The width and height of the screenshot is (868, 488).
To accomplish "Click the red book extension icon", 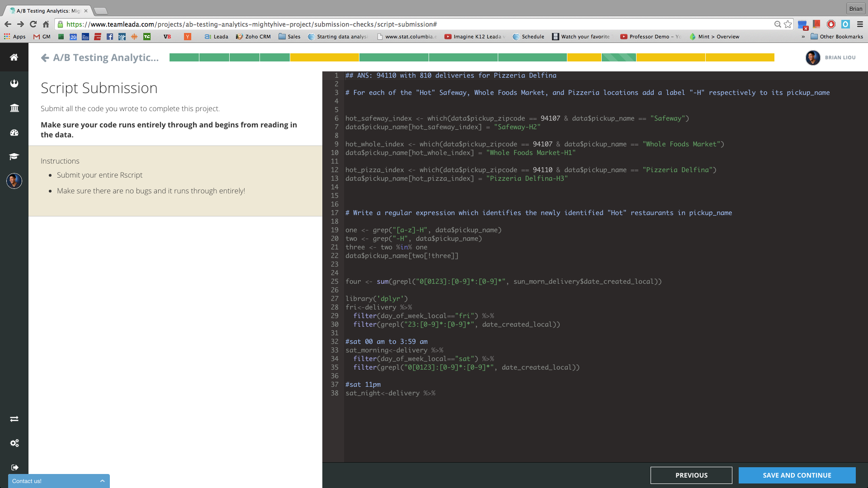I will coord(816,24).
